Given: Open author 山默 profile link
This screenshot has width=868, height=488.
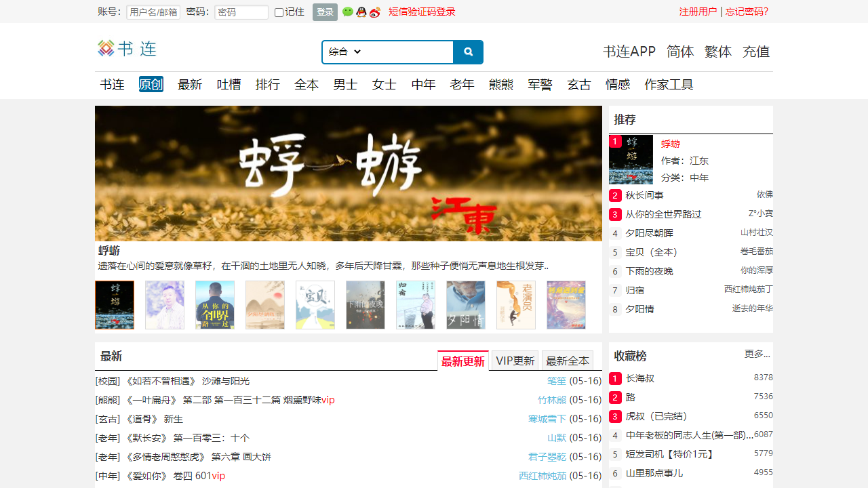Looking at the screenshot, I should coord(557,438).
